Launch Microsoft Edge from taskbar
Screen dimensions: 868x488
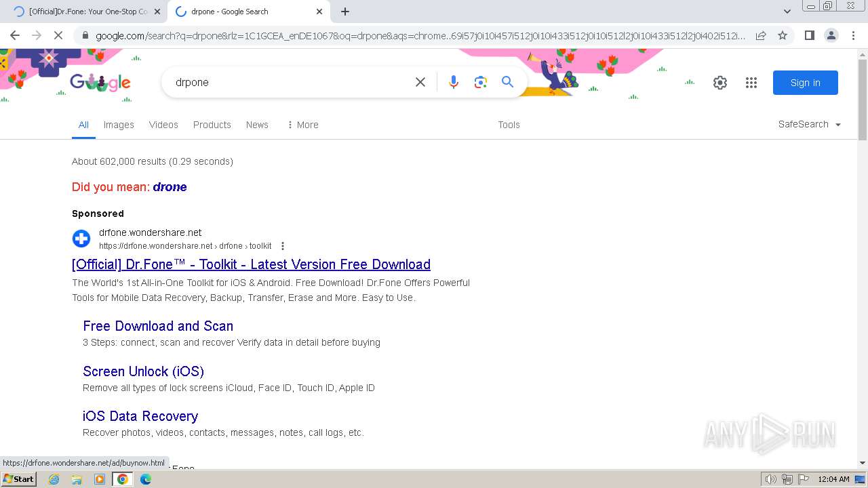(x=146, y=479)
